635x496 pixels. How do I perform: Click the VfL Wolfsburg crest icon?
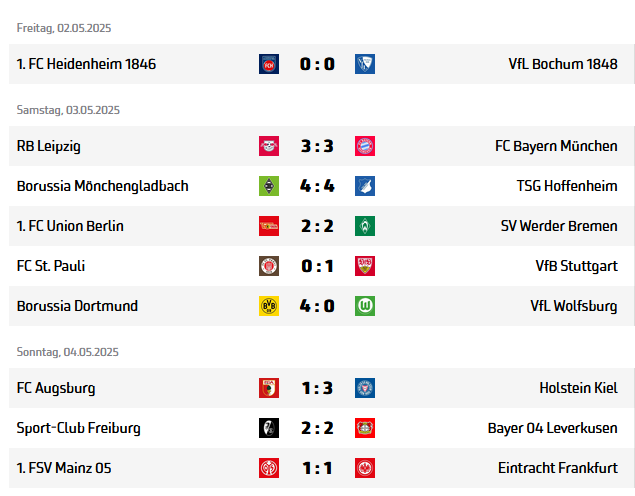(365, 306)
